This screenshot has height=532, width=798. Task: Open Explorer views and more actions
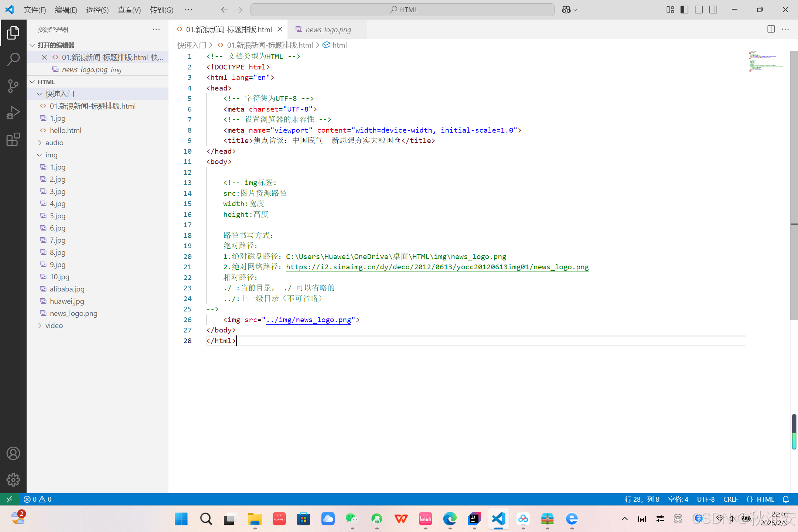tap(156, 29)
